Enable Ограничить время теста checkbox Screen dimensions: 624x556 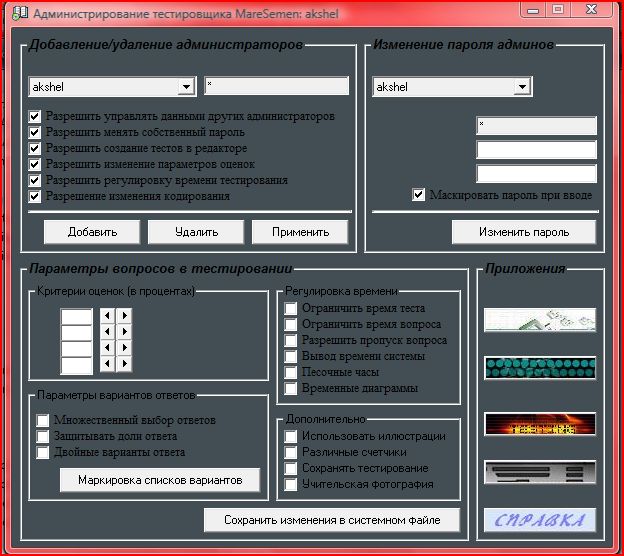click(x=291, y=309)
